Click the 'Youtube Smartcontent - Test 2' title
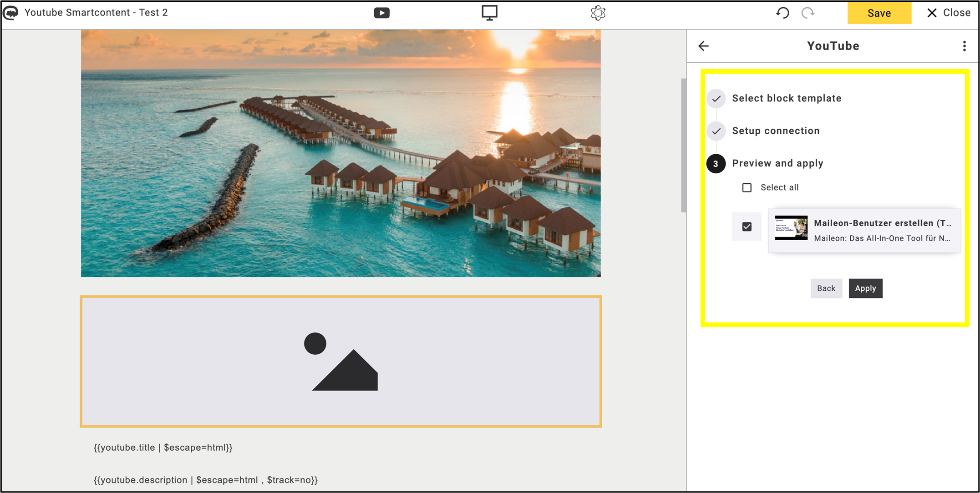This screenshot has height=493, width=980. (96, 13)
